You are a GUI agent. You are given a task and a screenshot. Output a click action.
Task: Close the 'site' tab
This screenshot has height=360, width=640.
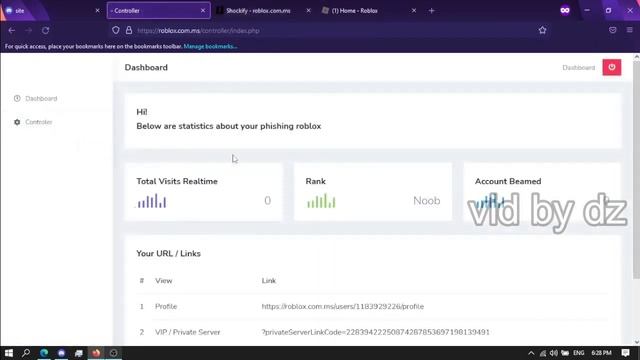coord(97,11)
